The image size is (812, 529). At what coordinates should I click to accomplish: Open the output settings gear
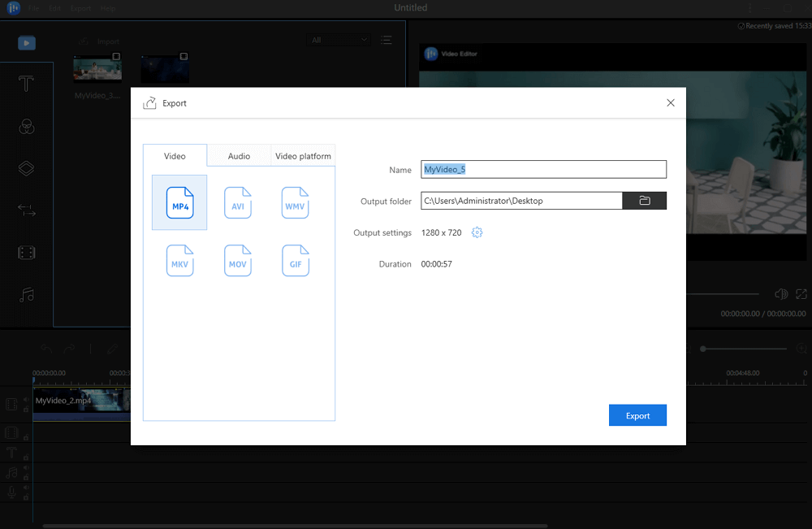(x=477, y=233)
